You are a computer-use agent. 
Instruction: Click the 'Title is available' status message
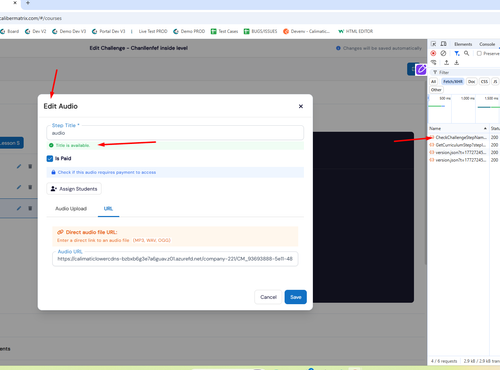tap(73, 145)
